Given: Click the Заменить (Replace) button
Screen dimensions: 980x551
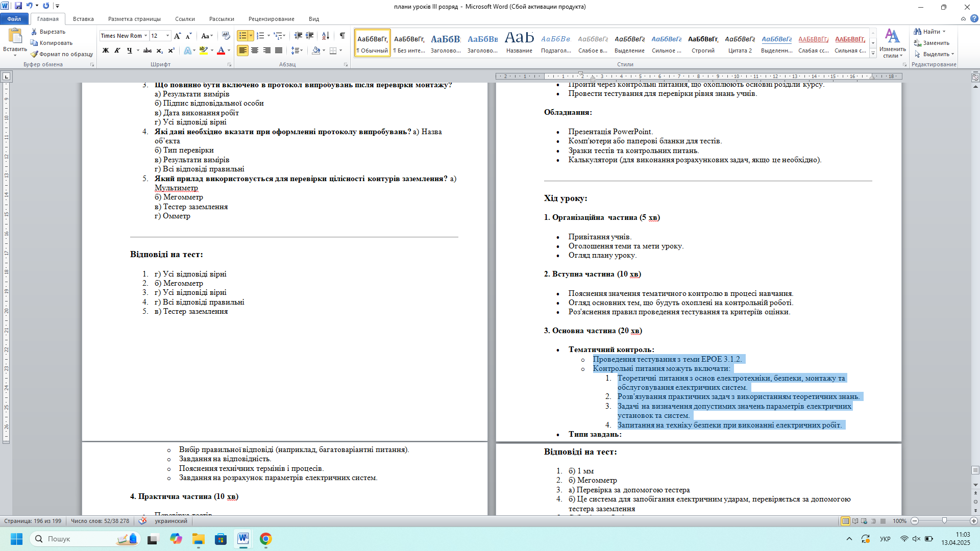Looking at the screenshot, I should (932, 43).
